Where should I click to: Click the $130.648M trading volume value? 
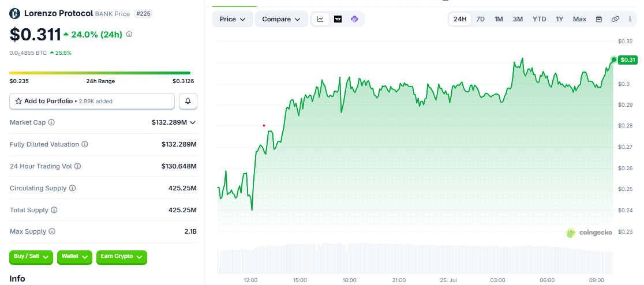[x=179, y=166]
